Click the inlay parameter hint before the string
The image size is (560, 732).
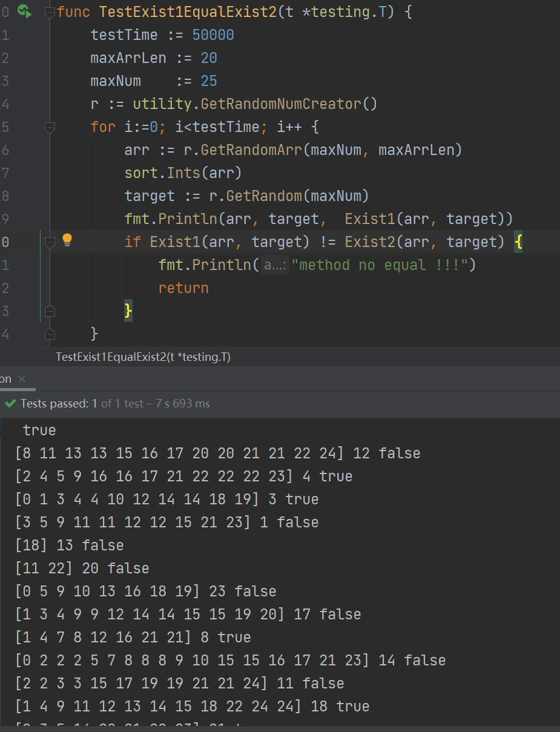[275, 265]
